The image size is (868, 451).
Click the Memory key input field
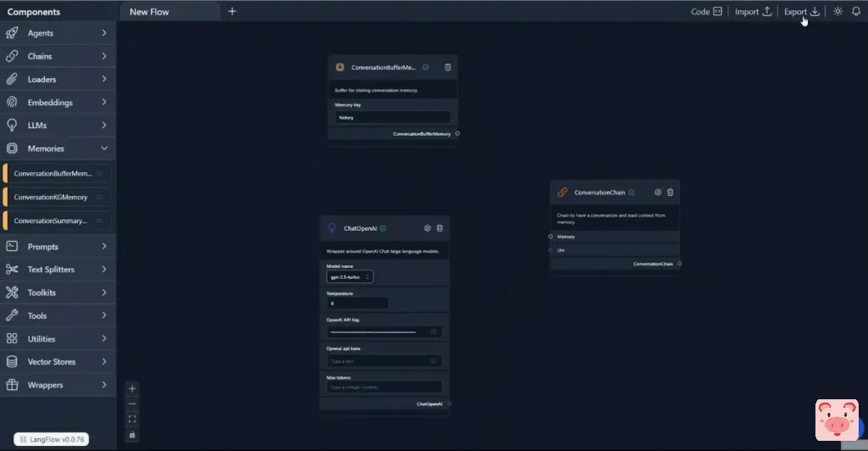pos(392,117)
